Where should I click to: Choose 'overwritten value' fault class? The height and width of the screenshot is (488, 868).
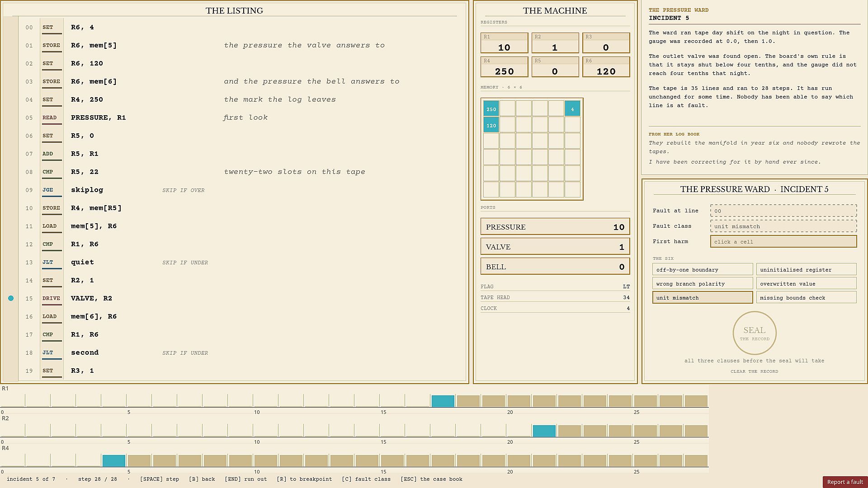point(807,284)
